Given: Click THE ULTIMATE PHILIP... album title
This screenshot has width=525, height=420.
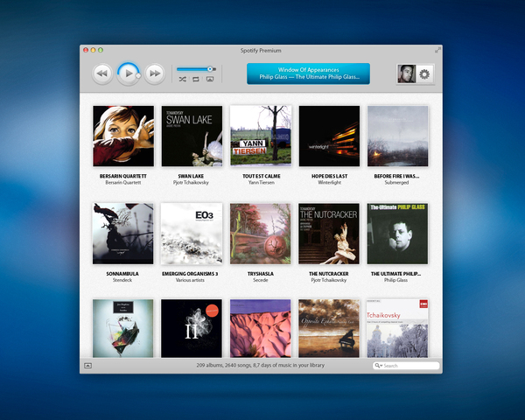Looking at the screenshot, I should [396, 274].
